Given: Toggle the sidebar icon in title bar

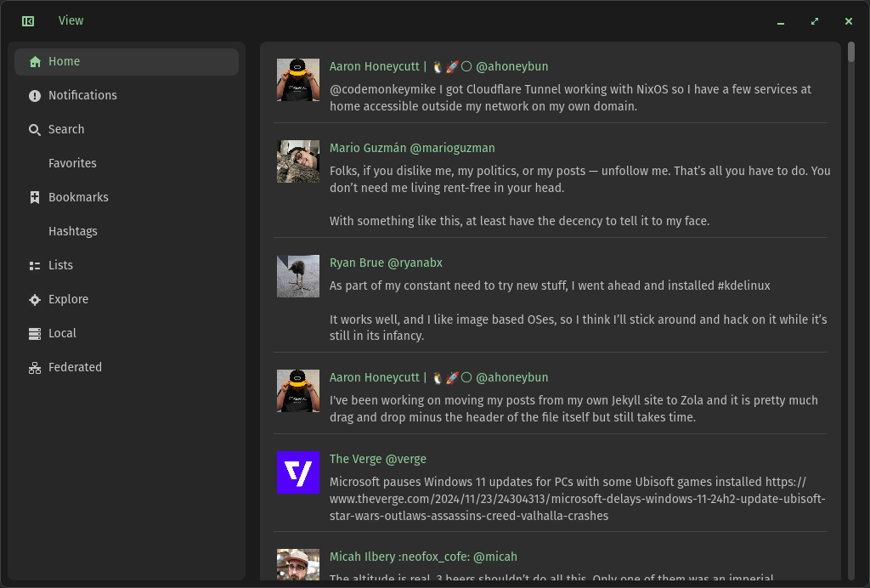Looking at the screenshot, I should pyautogui.click(x=28, y=21).
